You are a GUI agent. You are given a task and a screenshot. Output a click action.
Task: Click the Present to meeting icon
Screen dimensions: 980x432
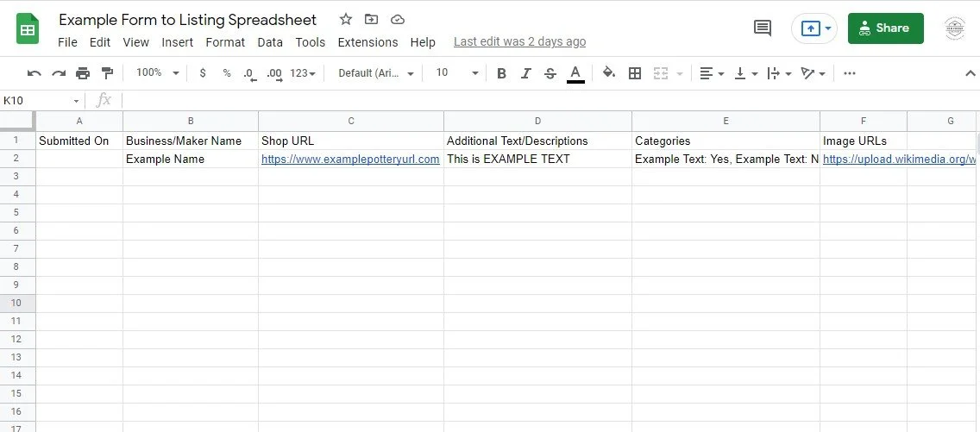[810, 28]
